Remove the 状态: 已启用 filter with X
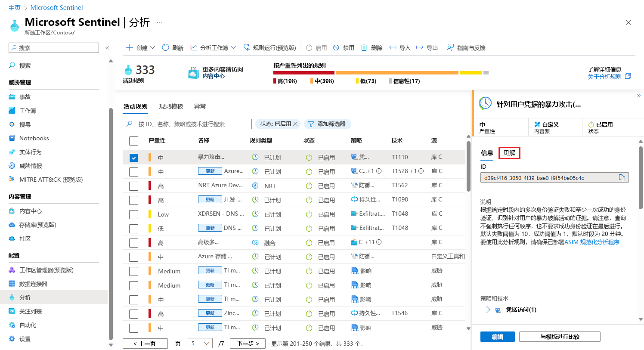 pyautogui.click(x=295, y=124)
